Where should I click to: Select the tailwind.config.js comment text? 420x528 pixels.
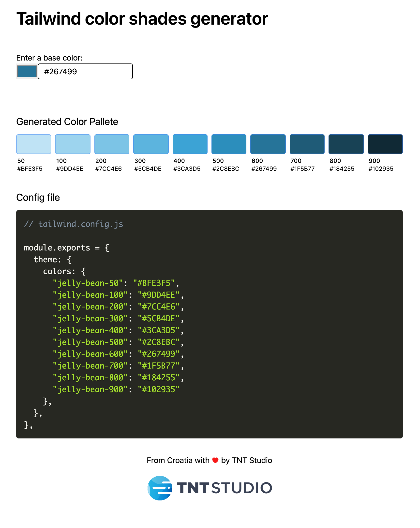coord(74,224)
